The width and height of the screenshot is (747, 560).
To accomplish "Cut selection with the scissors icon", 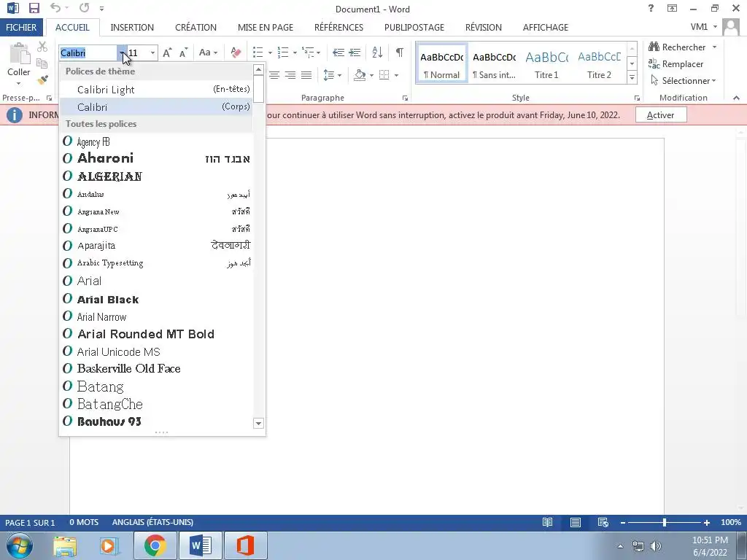I will pos(42,47).
